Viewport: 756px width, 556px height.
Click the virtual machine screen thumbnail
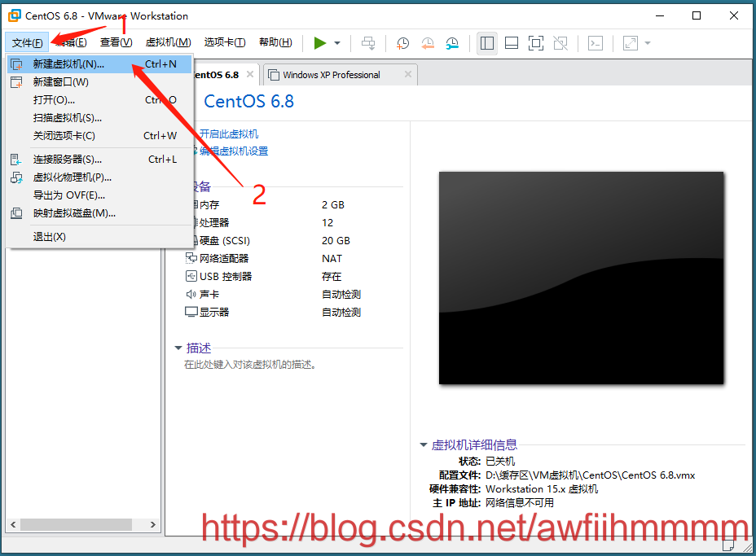(x=581, y=278)
